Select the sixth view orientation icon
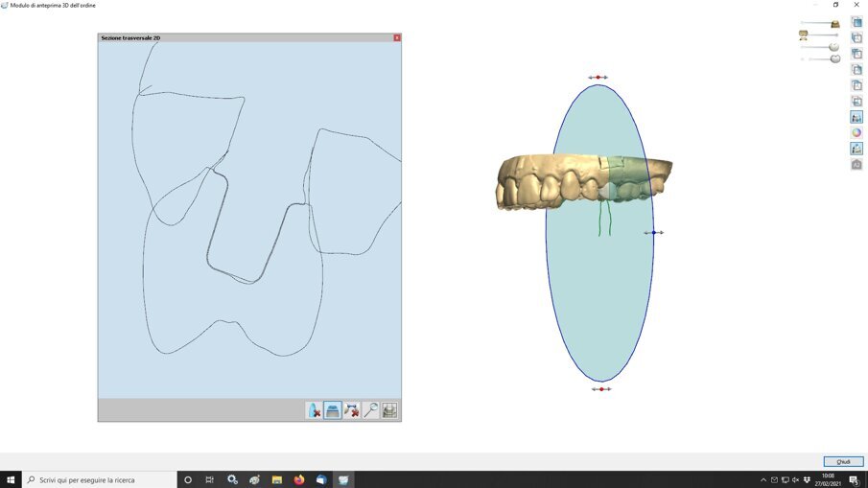The width and height of the screenshot is (868, 488). click(x=856, y=102)
